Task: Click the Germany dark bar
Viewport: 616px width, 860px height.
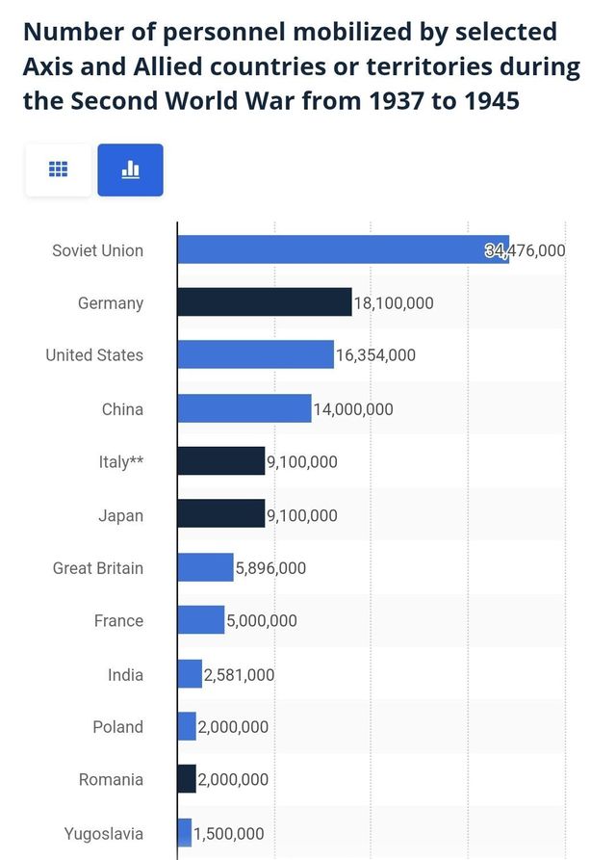Action: click(x=265, y=302)
